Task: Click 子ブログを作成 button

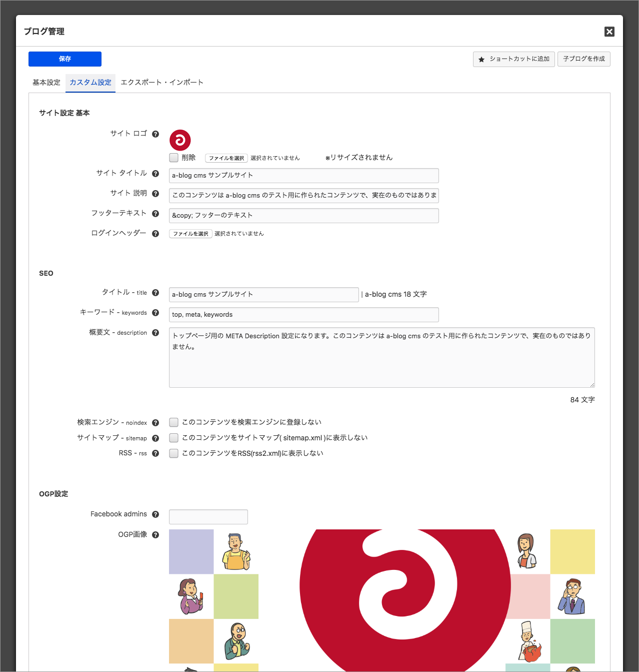Action: [583, 59]
